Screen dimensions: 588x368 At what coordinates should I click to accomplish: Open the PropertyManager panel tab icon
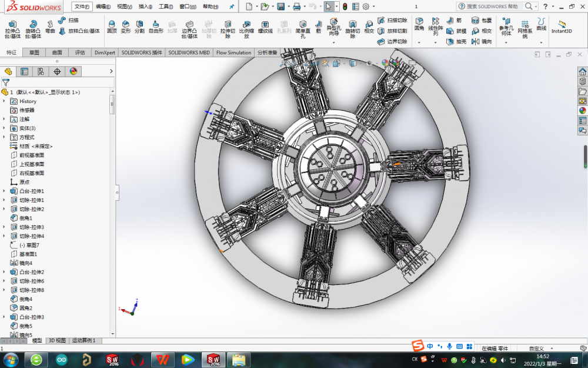coord(24,71)
